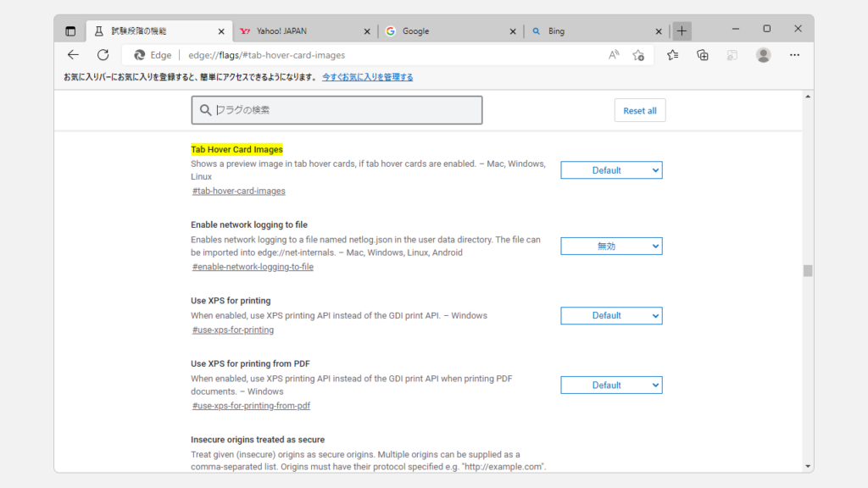Go back with the back arrow
Viewport: 868px width, 488px height.
click(73, 55)
